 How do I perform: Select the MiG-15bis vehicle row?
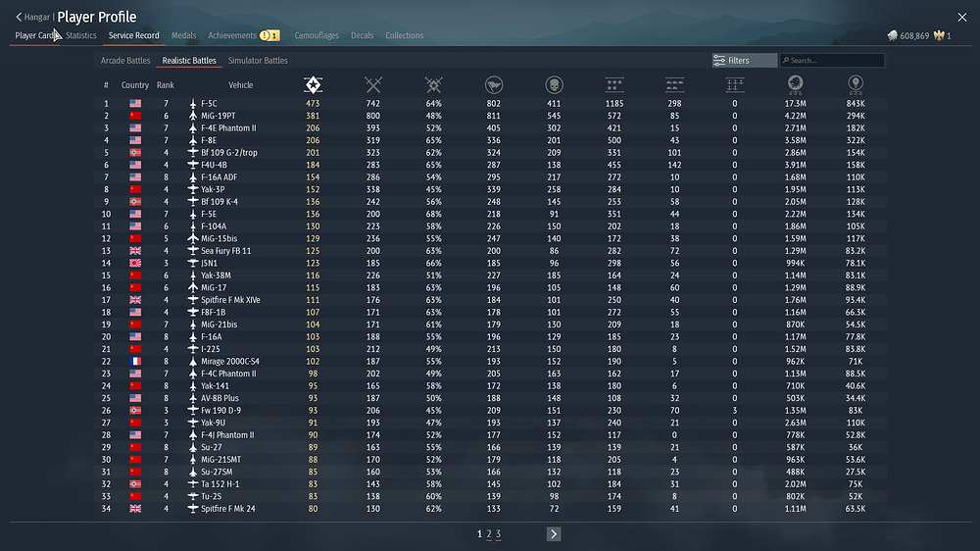pos(490,238)
